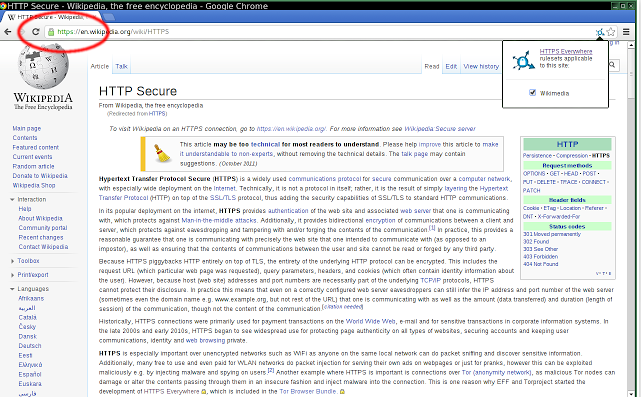This screenshot has width=641, height=397.
Task: Open the web browsing link
Action: click(x=205, y=340)
